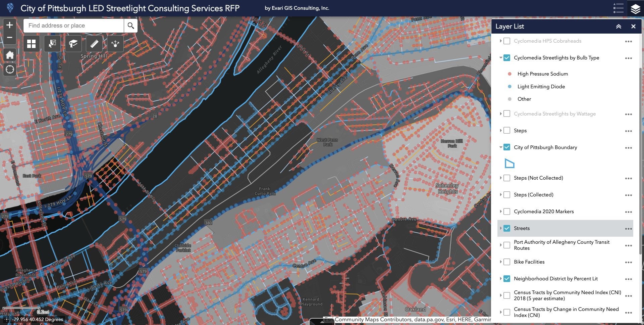Image resolution: width=644 pixels, height=325 pixels.
Task: Zoom out on the map
Action: coord(10,37)
